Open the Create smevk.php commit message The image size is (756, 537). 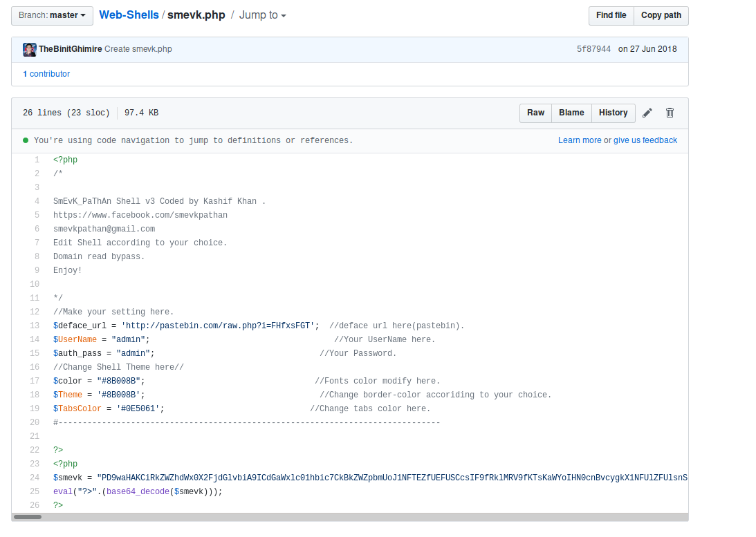click(x=138, y=49)
